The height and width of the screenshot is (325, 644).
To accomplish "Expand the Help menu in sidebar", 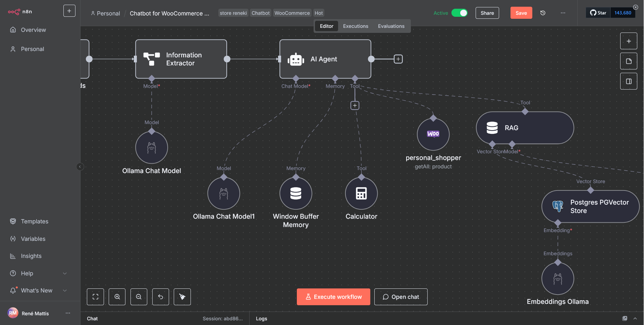I will [x=65, y=273].
